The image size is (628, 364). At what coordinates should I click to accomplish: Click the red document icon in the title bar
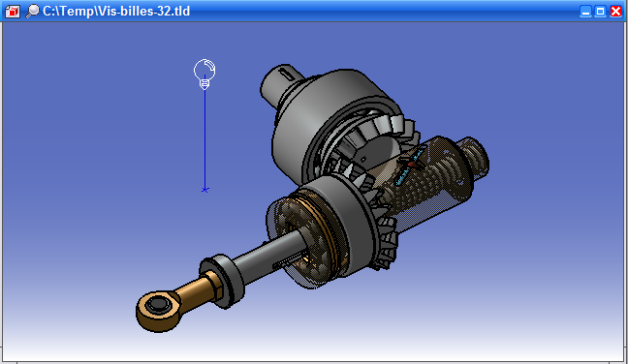tap(12, 12)
